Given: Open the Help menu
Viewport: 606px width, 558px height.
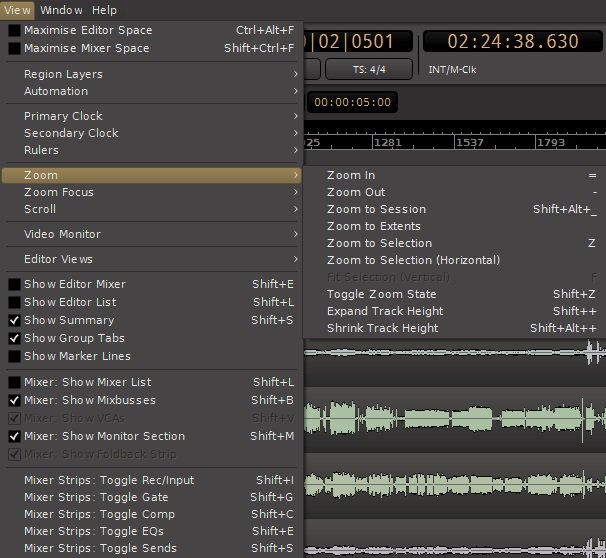Looking at the screenshot, I should pos(104,10).
